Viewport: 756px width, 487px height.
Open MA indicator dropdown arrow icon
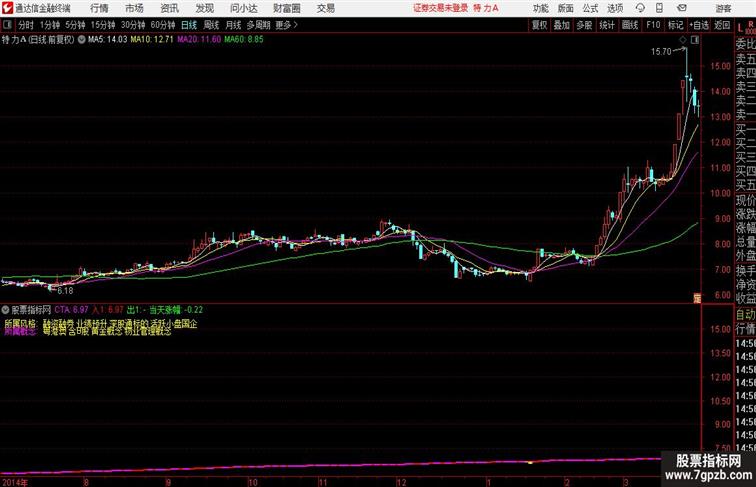(81, 40)
